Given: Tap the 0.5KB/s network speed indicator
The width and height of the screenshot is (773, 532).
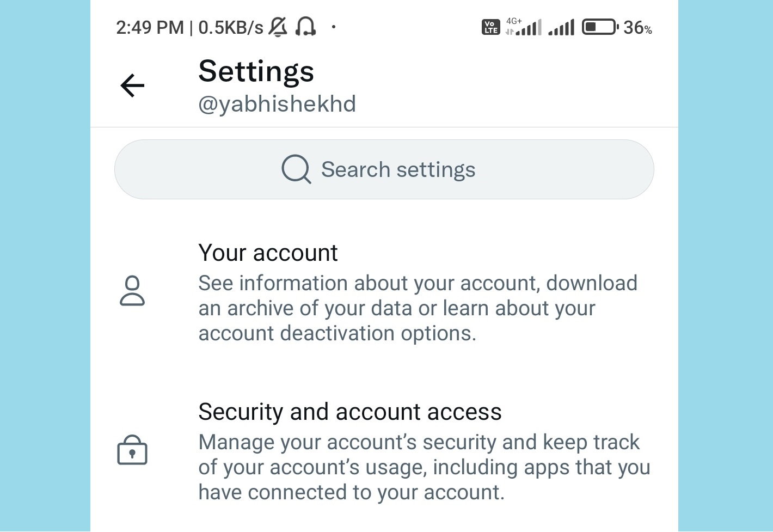Looking at the screenshot, I should click(231, 27).
